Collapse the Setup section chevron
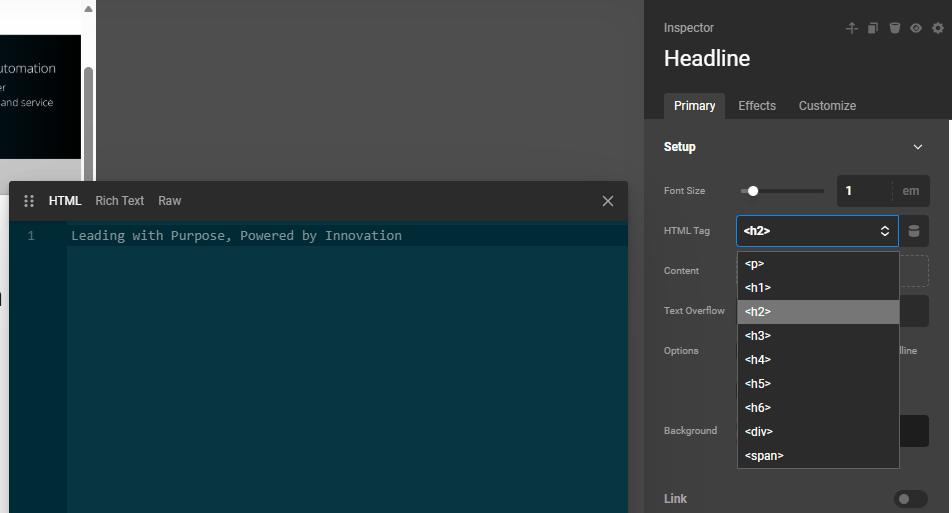This screenshot has height=513, width=952. (x=918, y=147)
